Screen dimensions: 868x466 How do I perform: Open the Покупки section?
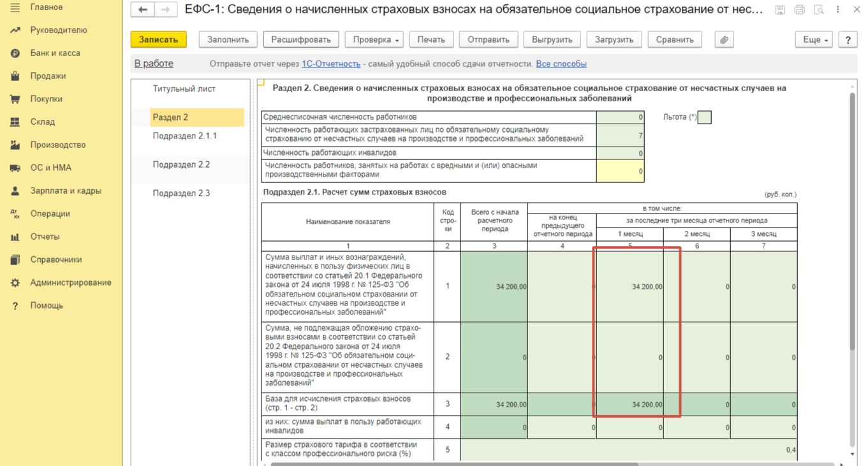(x=46, y=99)
